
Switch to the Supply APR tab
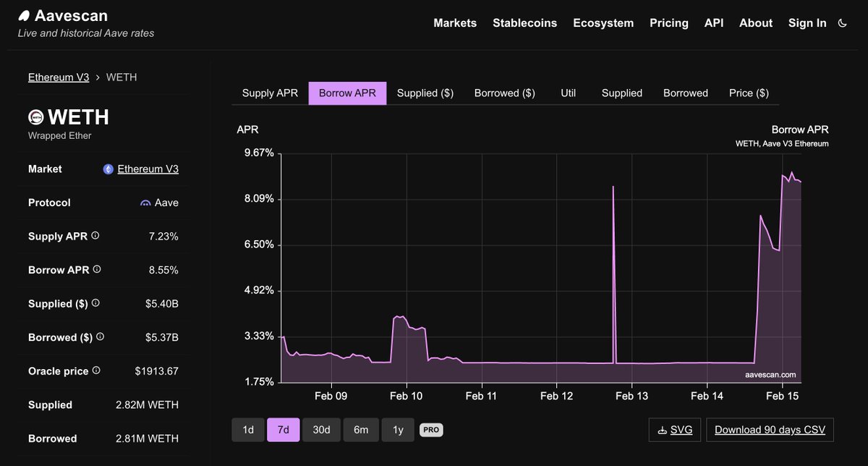(270, 93)
